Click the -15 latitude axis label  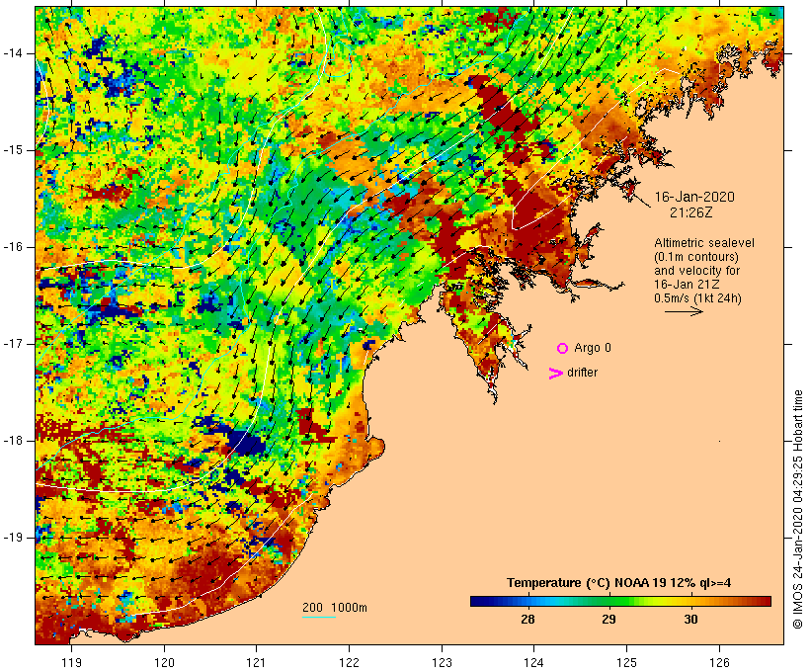point(13,150)
